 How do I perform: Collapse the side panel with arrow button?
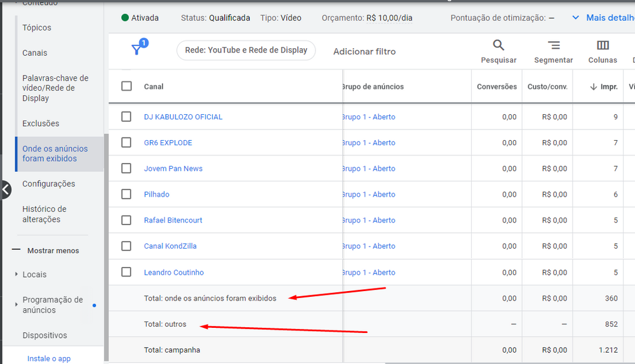pos(6,189)
